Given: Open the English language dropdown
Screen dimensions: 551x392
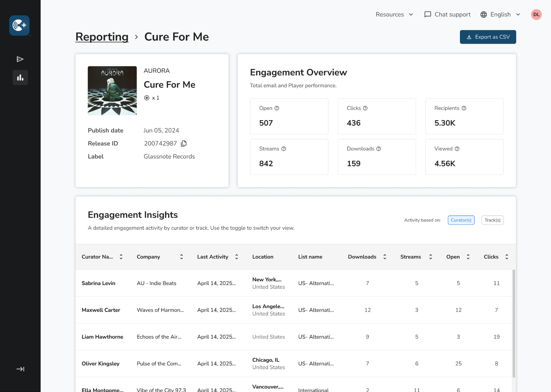Looking at the screenshot, I should [x=500, y=15].
